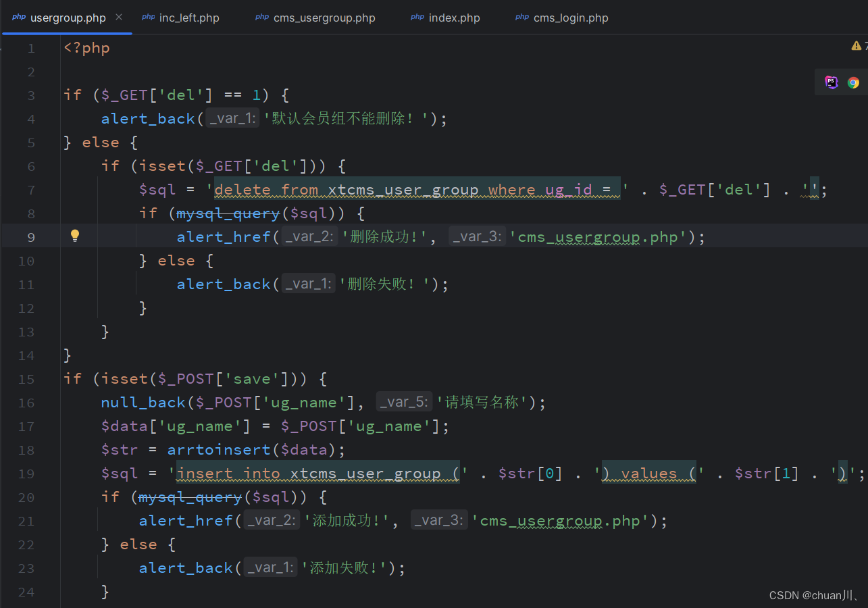
Task: Click mysql_query on line 20
Action: (190, 497)
